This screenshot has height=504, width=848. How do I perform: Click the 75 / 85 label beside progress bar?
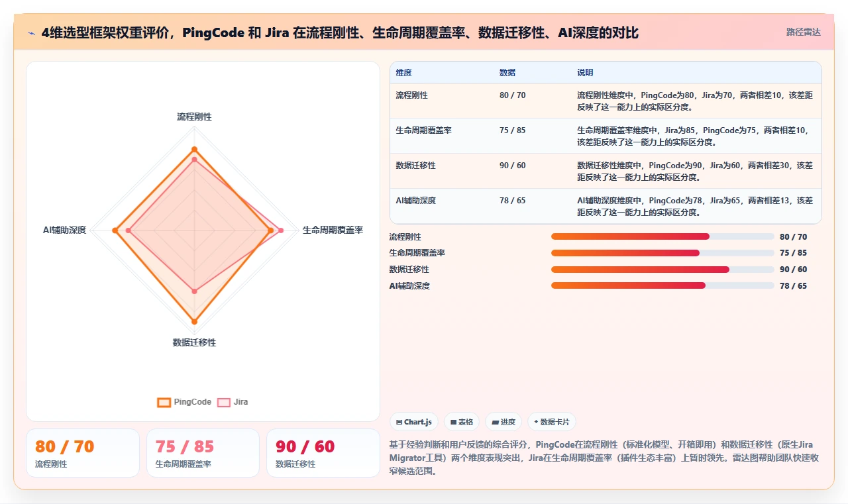point(793,253)
